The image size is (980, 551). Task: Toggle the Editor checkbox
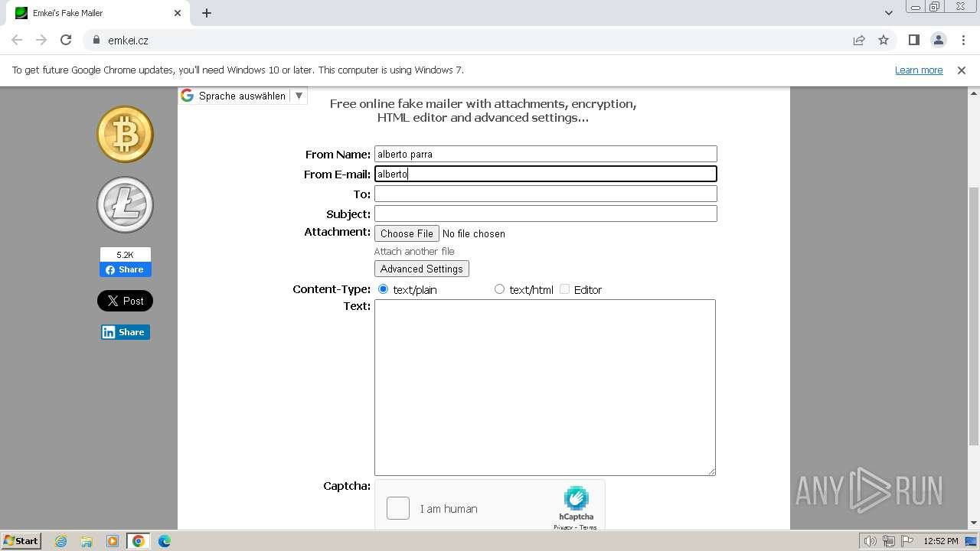(x=565, y=289)
